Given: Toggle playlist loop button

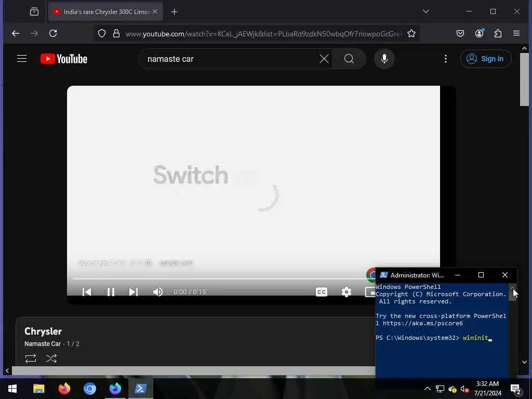Looking at the screenshot, I should tap(31, 358).
